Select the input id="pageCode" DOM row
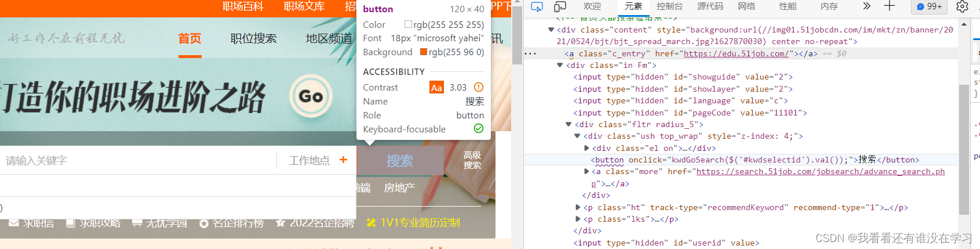 tap(690, 113)
